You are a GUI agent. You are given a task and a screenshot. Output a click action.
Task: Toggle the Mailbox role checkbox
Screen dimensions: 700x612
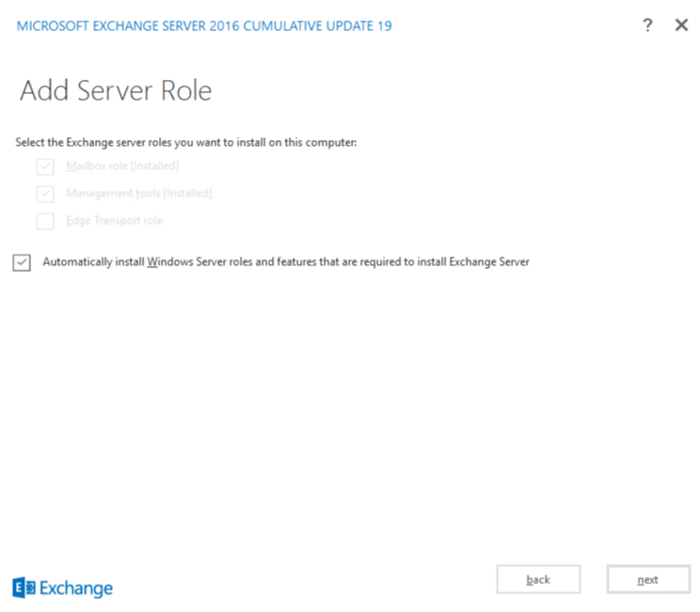click(45, 166)
